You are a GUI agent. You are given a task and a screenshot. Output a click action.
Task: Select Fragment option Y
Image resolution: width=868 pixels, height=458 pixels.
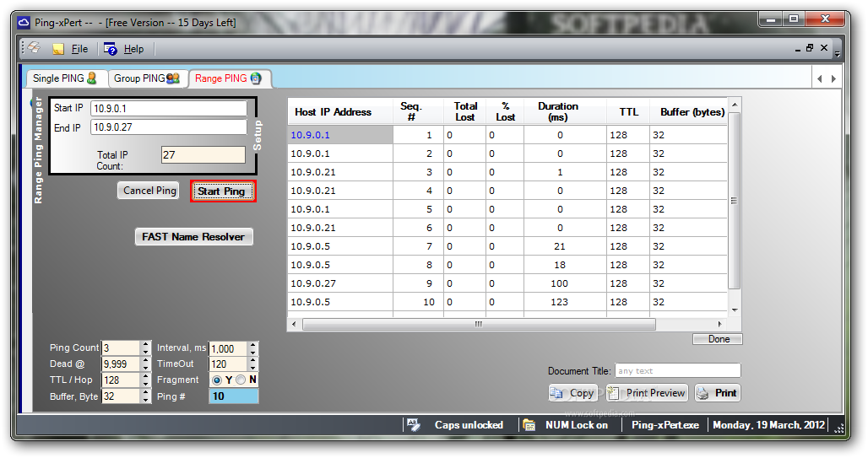[x=216, y=380]
